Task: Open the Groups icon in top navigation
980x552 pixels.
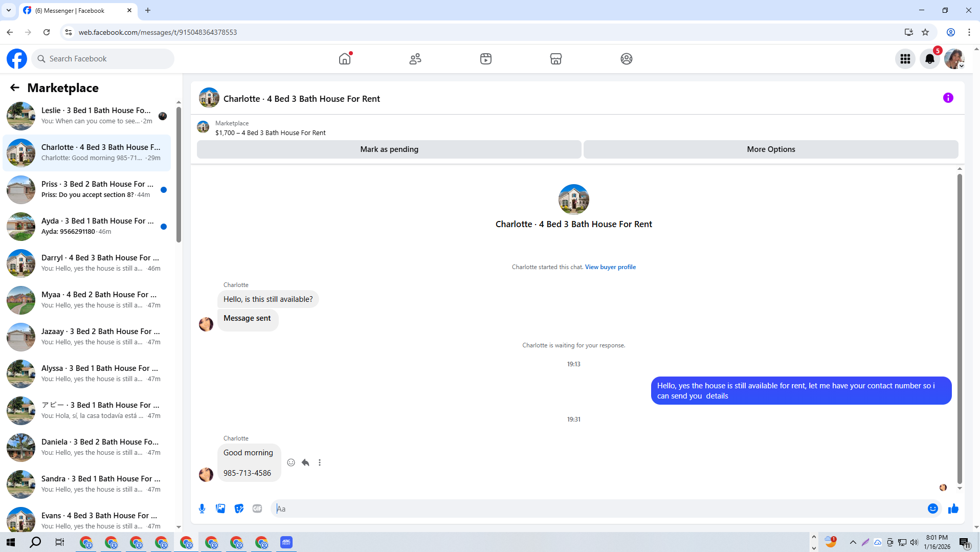Action: tap(627, 59)
